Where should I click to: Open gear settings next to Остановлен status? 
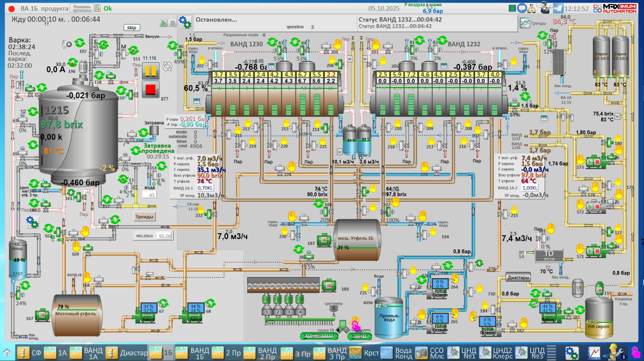point(185,22)
